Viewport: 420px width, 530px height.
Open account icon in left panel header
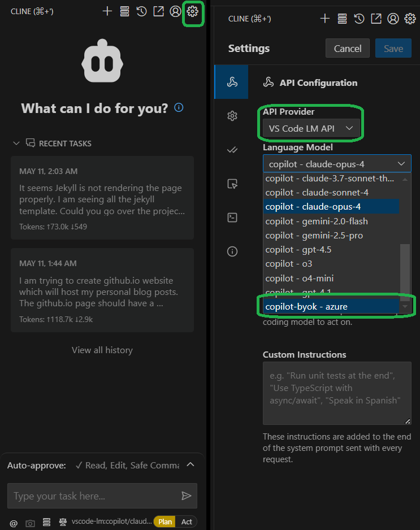[x=175, y=11]
